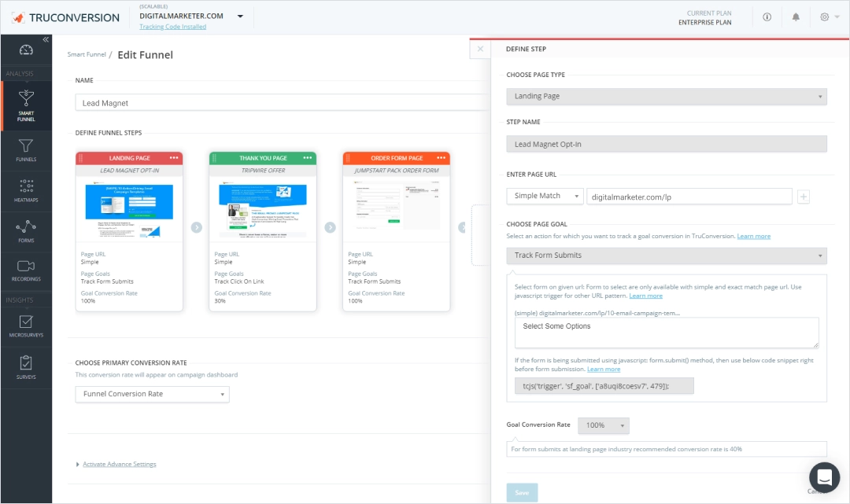The width and height of the screenshot is (850, 504).
Task: Click the info icon in top bar
Action: point(767,17)
